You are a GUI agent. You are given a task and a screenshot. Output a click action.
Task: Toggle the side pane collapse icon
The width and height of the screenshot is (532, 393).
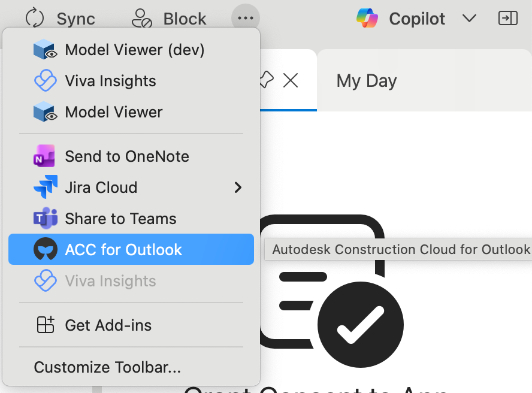coord(507,19)
